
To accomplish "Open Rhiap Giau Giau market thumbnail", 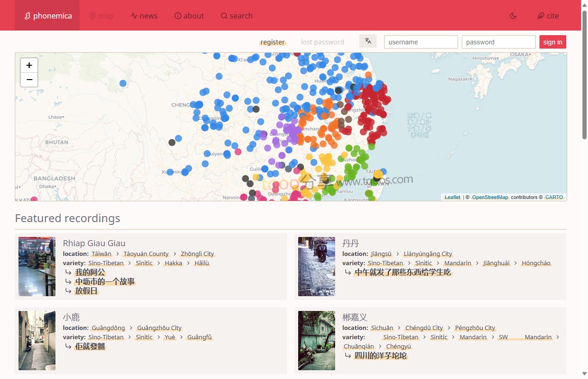I will [37, 267].
